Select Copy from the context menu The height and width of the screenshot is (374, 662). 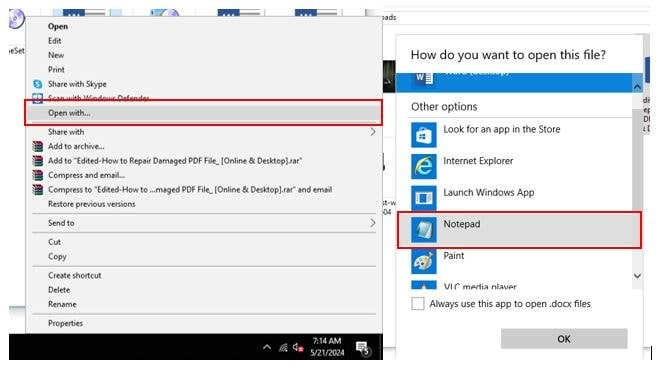(57, 257)
